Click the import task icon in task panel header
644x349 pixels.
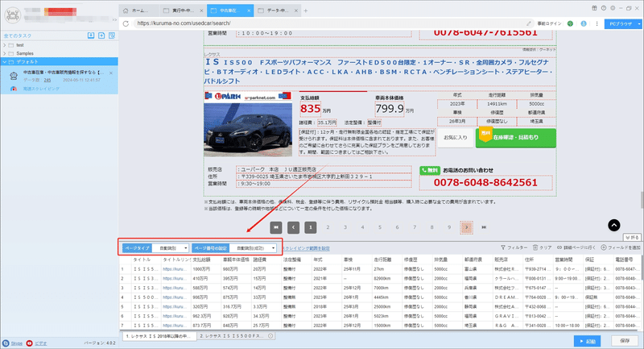pos(91,35)
